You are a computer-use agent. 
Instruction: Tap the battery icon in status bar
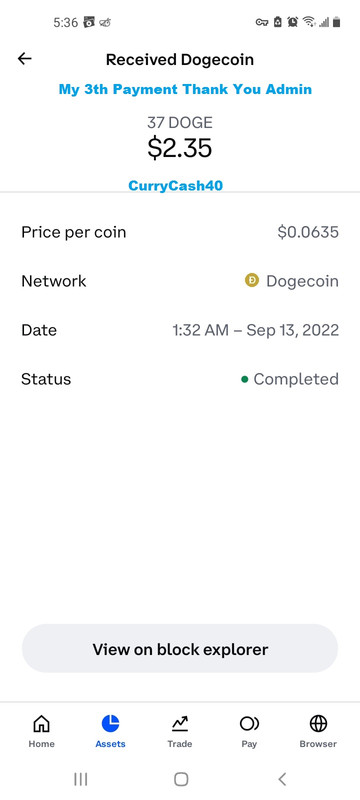tap(337, 22)
